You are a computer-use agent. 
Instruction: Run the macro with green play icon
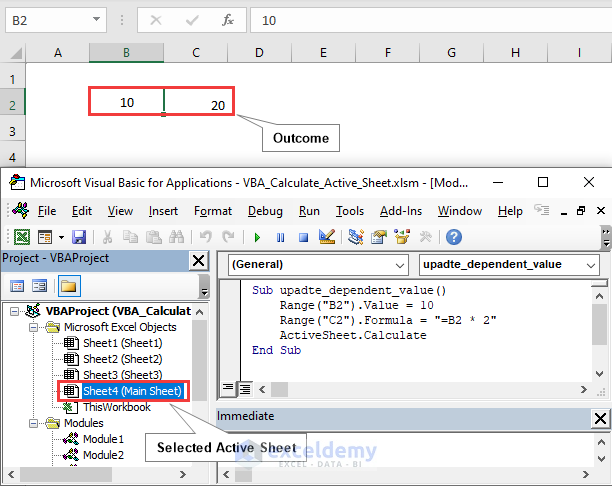pyautogui.click(x=257, y=237)
